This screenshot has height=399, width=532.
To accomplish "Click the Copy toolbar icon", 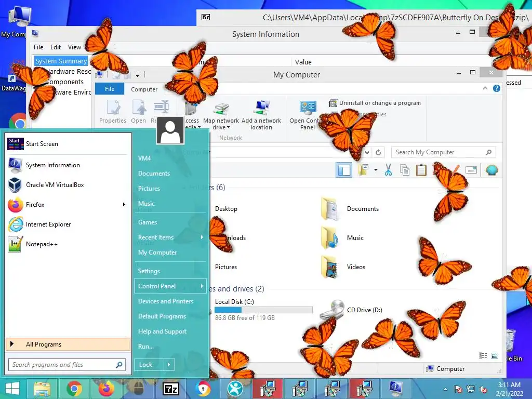I will (x=404, y=170).
